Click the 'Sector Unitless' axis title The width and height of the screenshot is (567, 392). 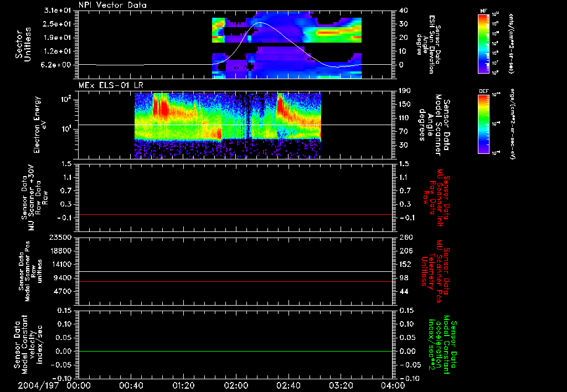pyautogui.click(x=23, y=44)
